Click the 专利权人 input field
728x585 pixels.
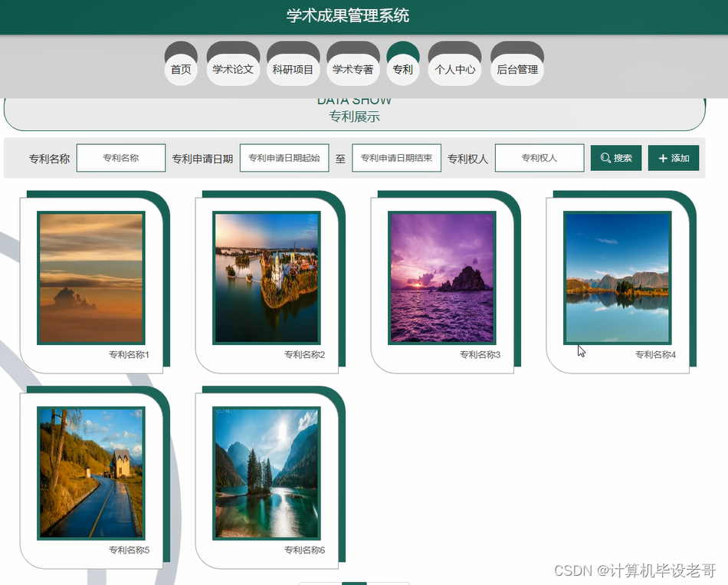click(x=539, y=158)
